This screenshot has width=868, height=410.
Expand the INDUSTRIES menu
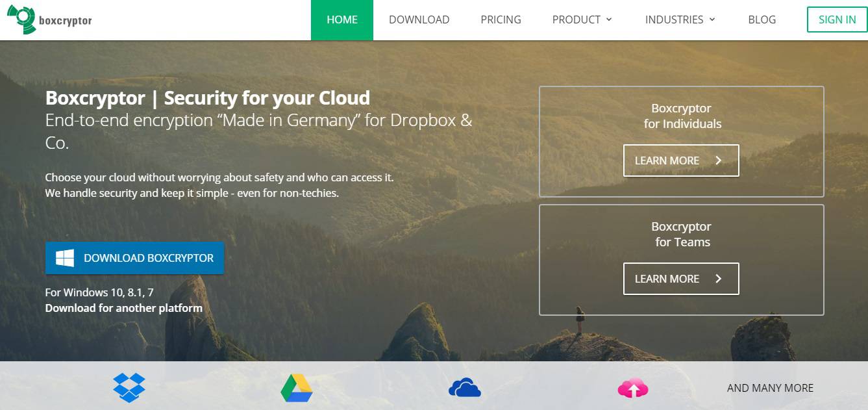[x=680, y=19]
